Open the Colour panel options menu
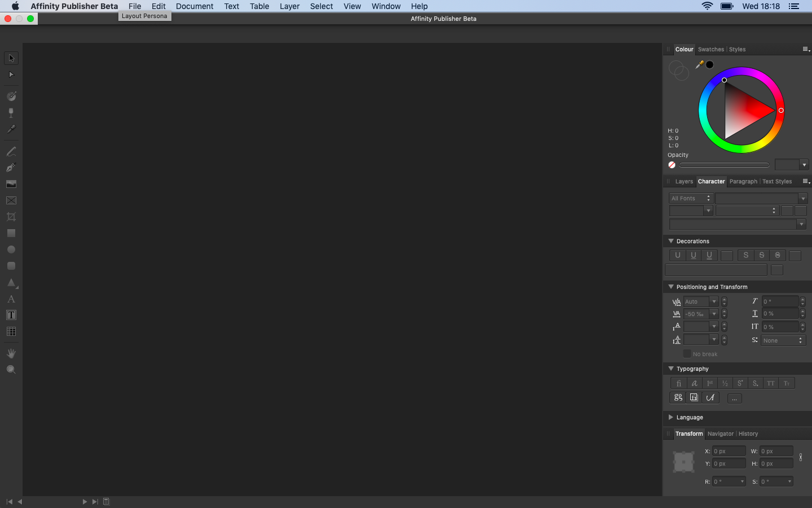The image size is (812, 508). tap(806, 49)
